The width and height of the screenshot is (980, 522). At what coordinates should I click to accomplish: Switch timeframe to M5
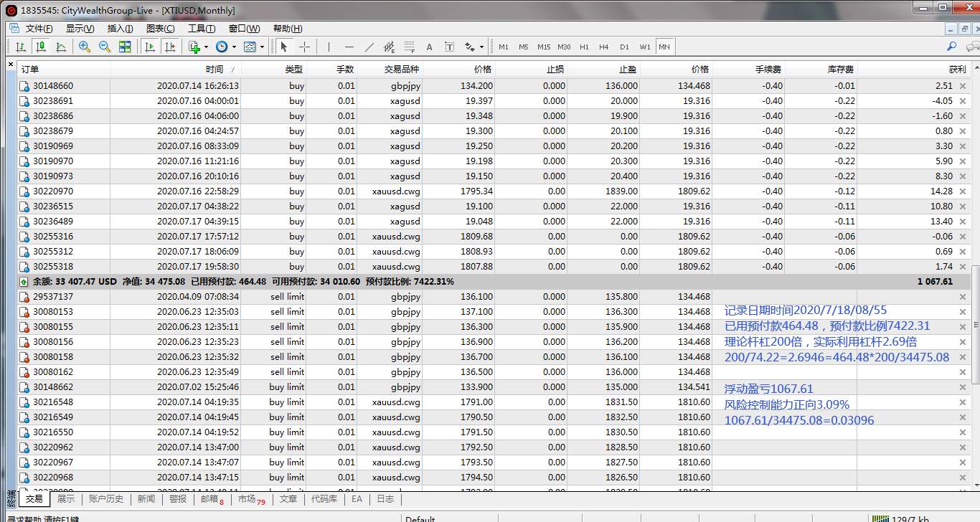click(524, 47)
